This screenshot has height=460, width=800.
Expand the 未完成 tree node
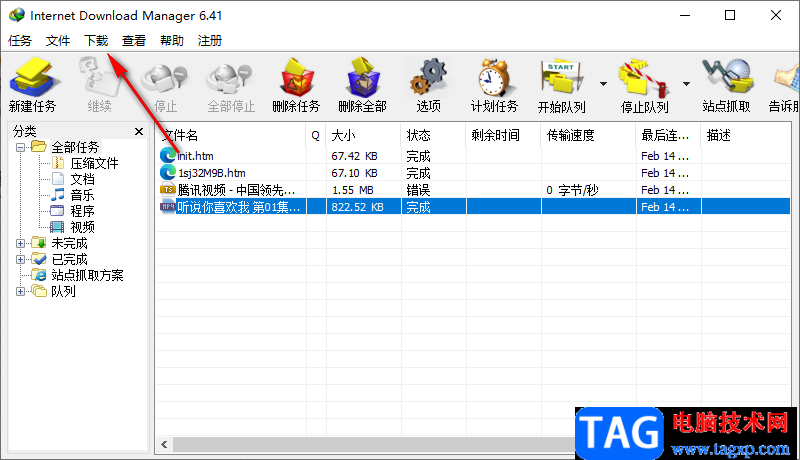[x=20, y=244]
